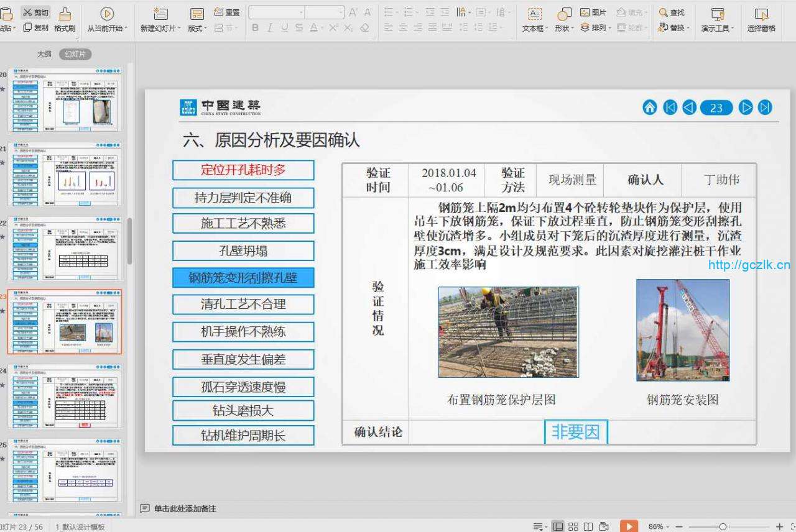Toggle italic text formatting
Image resolution: width=796 pixels, height=532 pixels.
coord(269,28)
